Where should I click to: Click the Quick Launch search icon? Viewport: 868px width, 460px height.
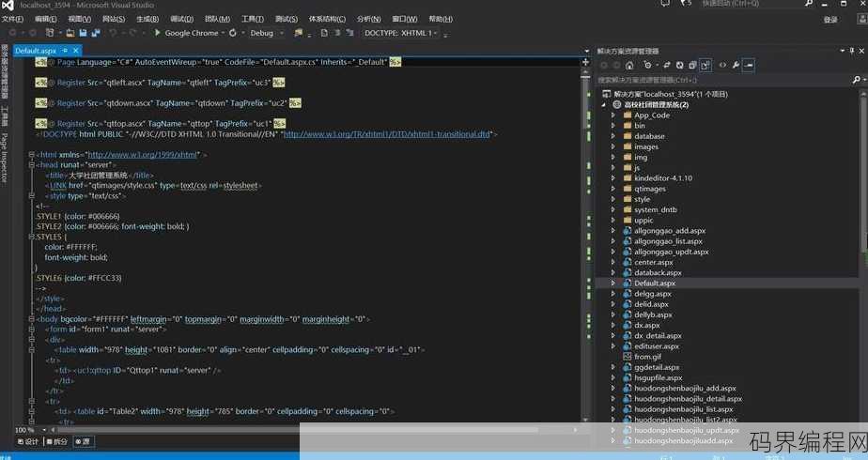tap(809, 4)
